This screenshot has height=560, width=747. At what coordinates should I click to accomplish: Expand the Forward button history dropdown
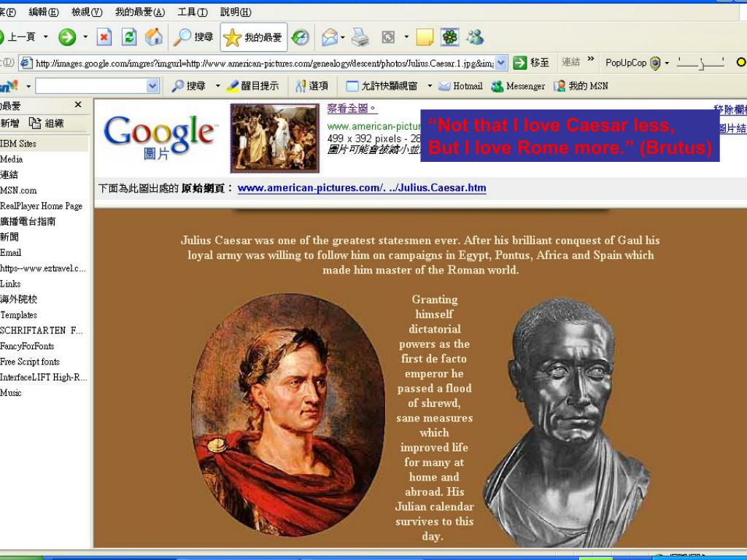[x=85, y=36]
